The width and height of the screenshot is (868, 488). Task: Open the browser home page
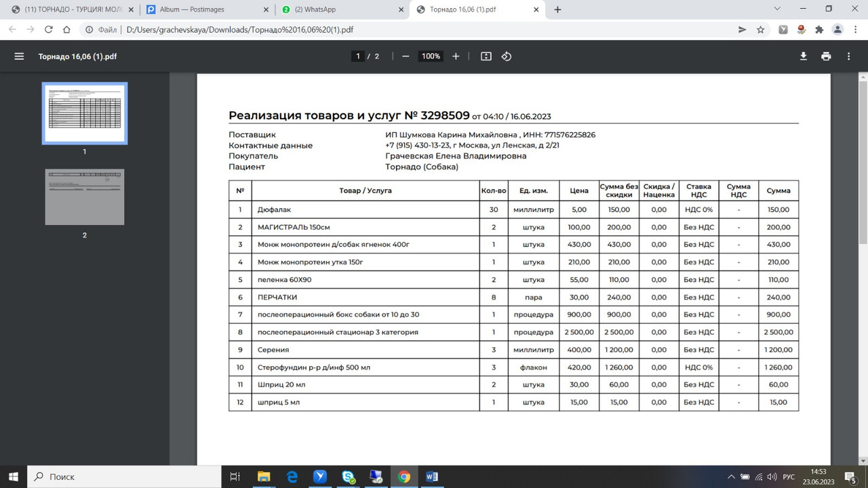67,30
